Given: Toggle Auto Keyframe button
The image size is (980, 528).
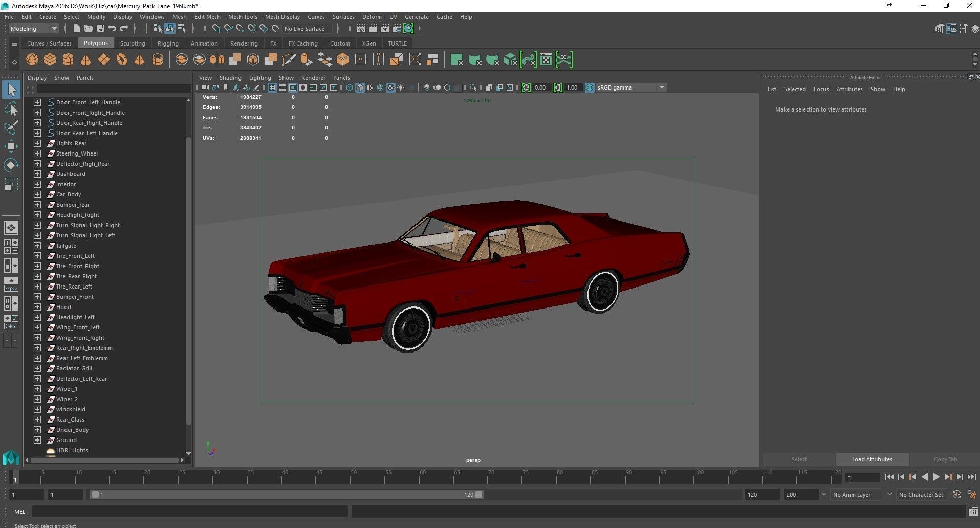Looking at the screenshot, I should point(956,495).
